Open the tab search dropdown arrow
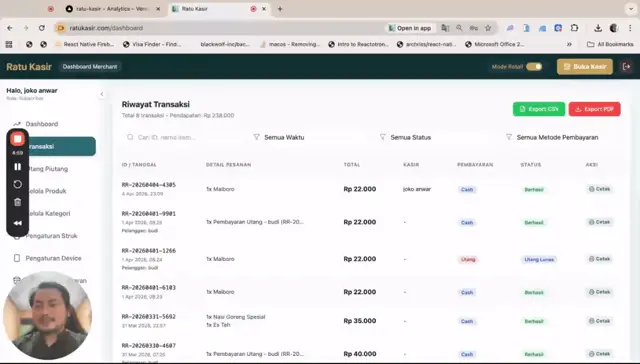Viewport: 640px width, 364px height. [630, 9]
